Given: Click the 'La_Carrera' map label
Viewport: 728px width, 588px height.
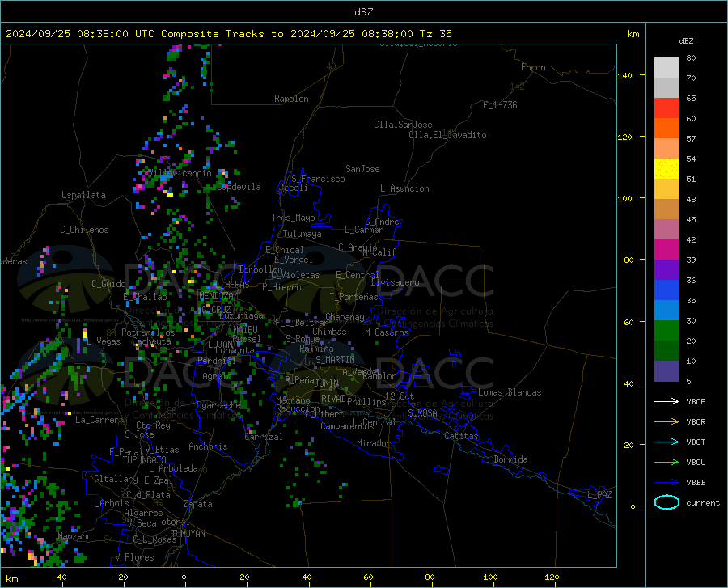Looking at the screenshot, I should [x=99, y=420].
